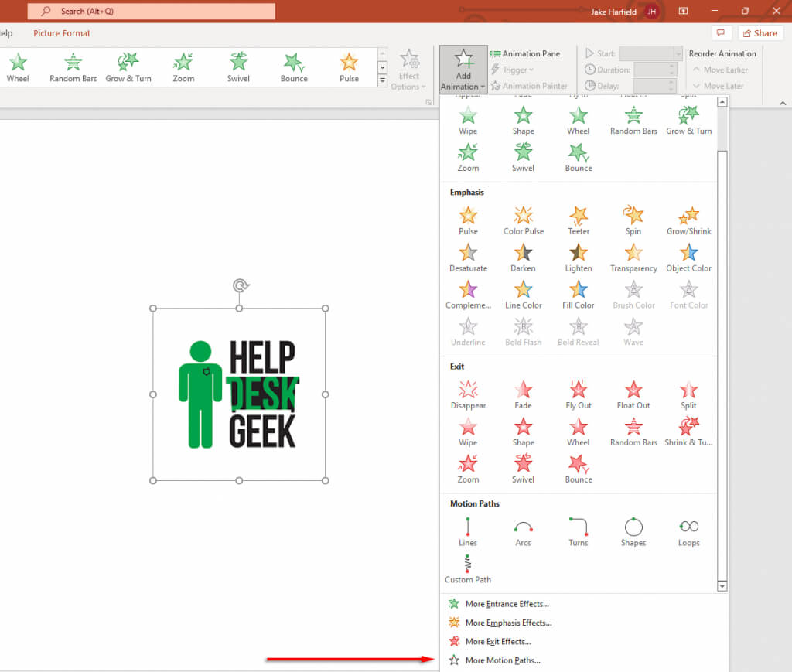Apply the Darken emphasis effect
The image size is (792, 672).
pos(524,258)
